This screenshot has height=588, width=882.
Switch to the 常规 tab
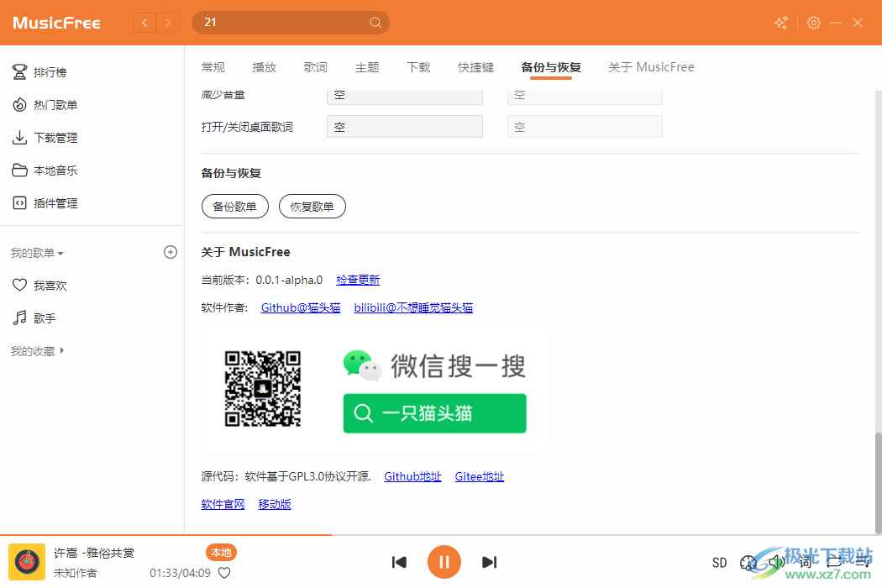click(213, 67)
